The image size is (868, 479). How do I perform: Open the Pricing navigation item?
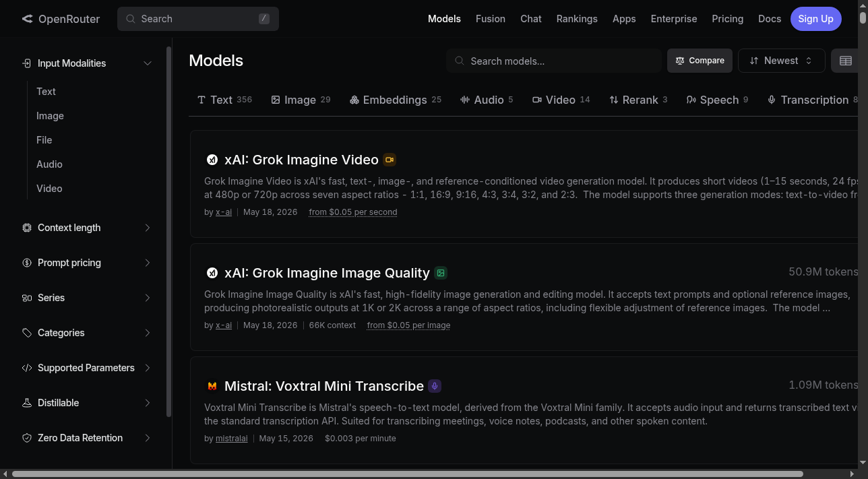(x=728, y=19)
